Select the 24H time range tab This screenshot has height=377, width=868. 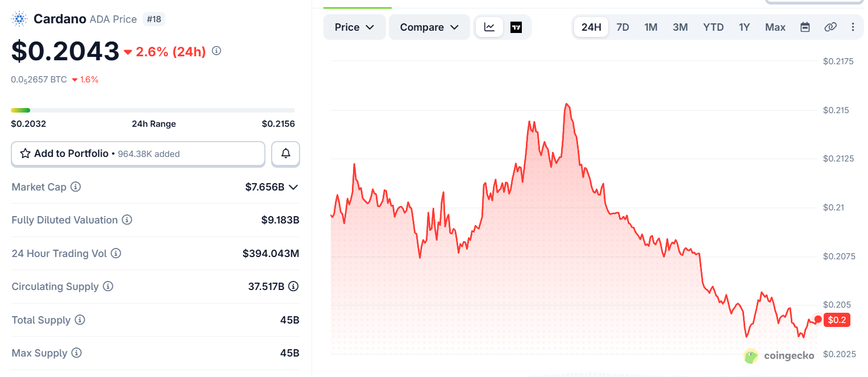point(591,27)
